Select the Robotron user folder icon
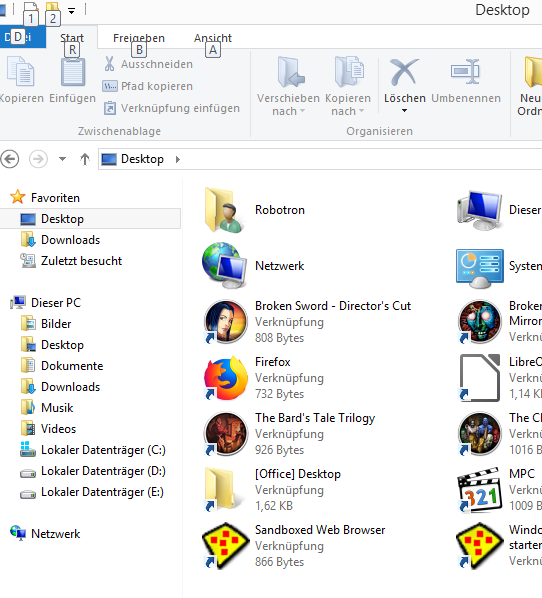 click(x=224, y=210)
